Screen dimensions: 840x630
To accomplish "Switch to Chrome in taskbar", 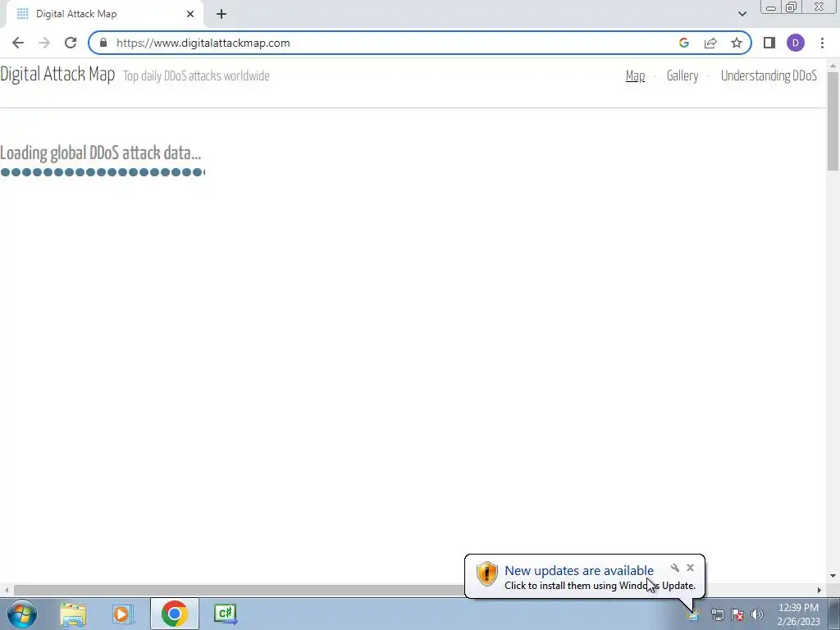I will [x=174, y=614].
